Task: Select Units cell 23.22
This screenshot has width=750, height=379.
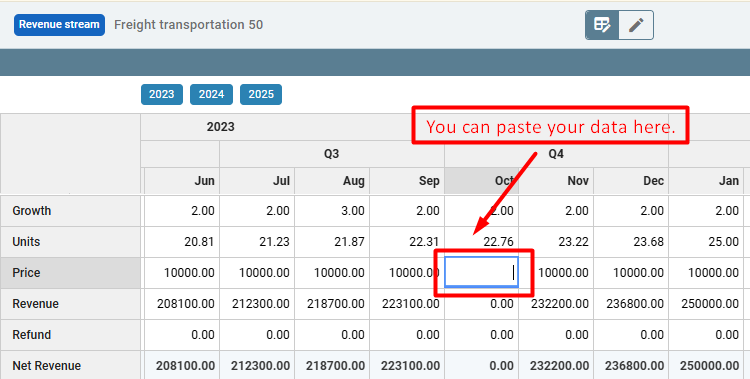Action: point(556,242)
